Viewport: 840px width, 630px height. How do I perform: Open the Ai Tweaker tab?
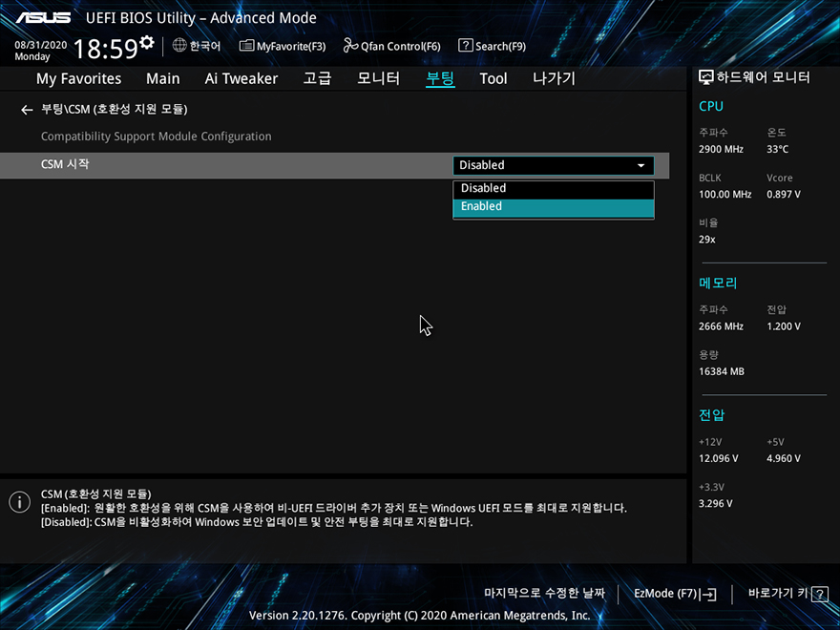(x=241, y=78)
